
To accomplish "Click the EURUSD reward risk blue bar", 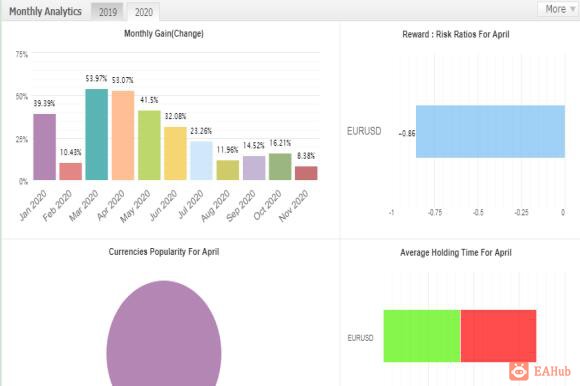I will pyautogui.click(x=490, y=132).
